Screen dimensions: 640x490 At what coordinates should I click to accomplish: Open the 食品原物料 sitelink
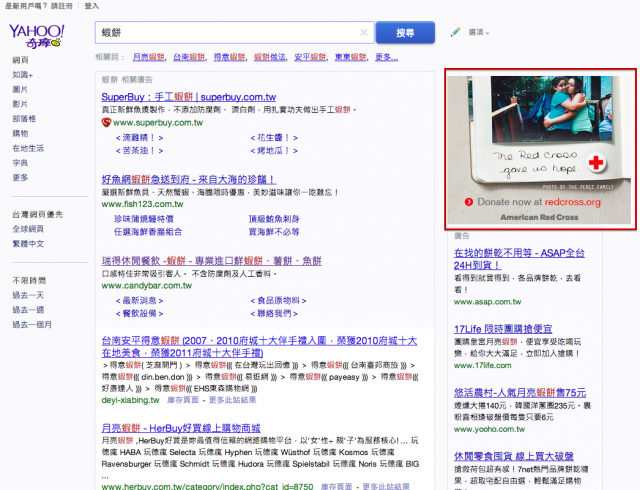278,301
